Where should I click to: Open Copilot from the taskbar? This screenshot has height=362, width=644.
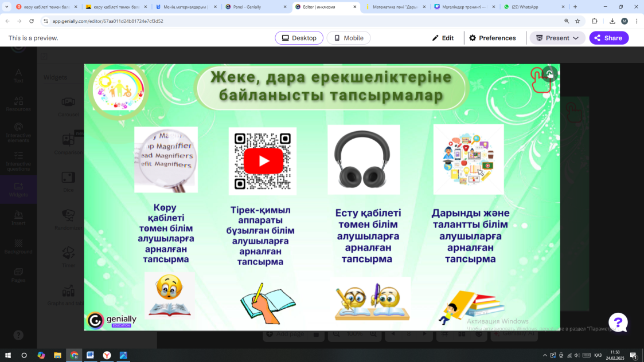pyautogui.click(x=41, y=356)
